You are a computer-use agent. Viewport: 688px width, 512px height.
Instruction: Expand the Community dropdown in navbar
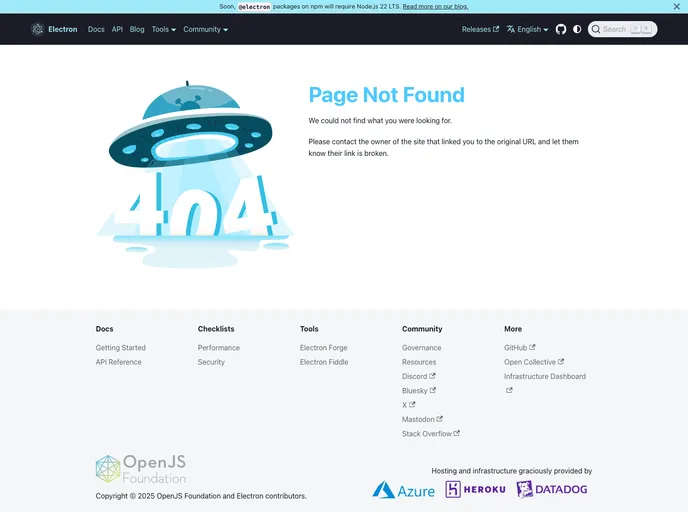click(x=205, y=29)
